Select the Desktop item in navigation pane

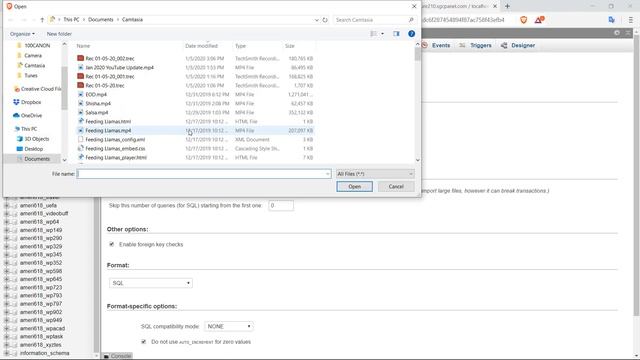pos(33,149)
